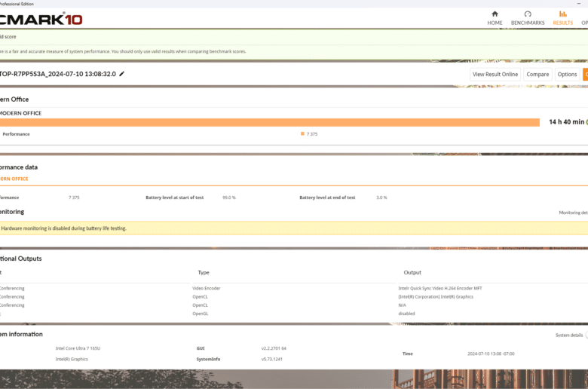
Task: Open the Benchmarks section
Action: [528, 18]
